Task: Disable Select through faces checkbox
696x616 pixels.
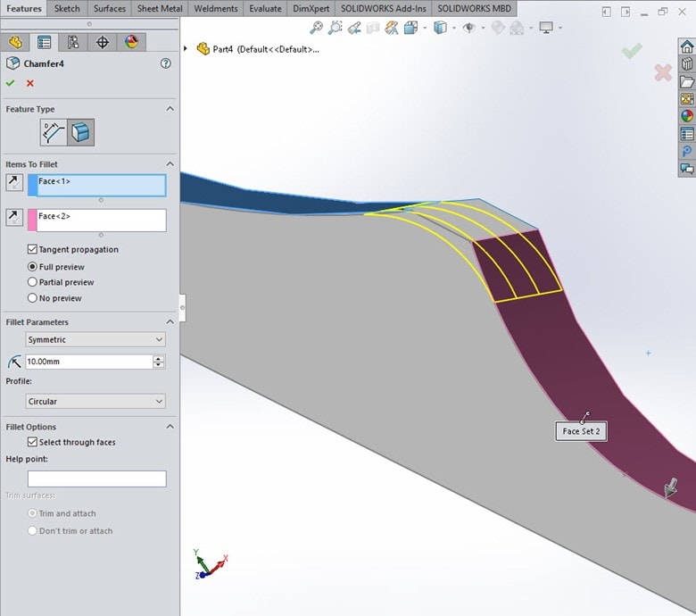Action: [x=33, y=442]
